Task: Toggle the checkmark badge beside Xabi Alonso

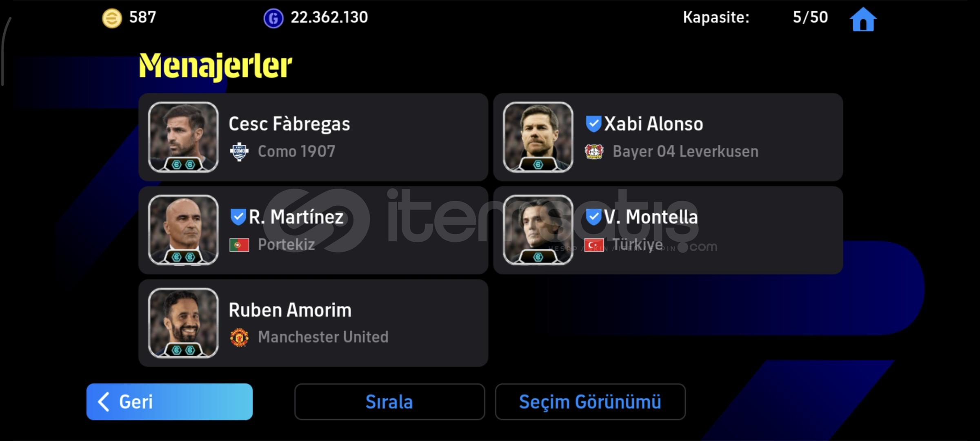Action: coord(593,124)
